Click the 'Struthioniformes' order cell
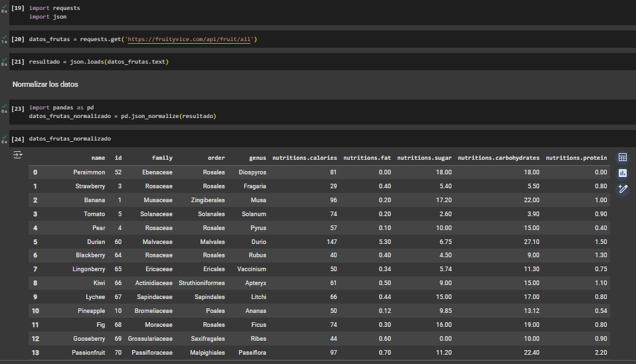 (x=202, y=283)
